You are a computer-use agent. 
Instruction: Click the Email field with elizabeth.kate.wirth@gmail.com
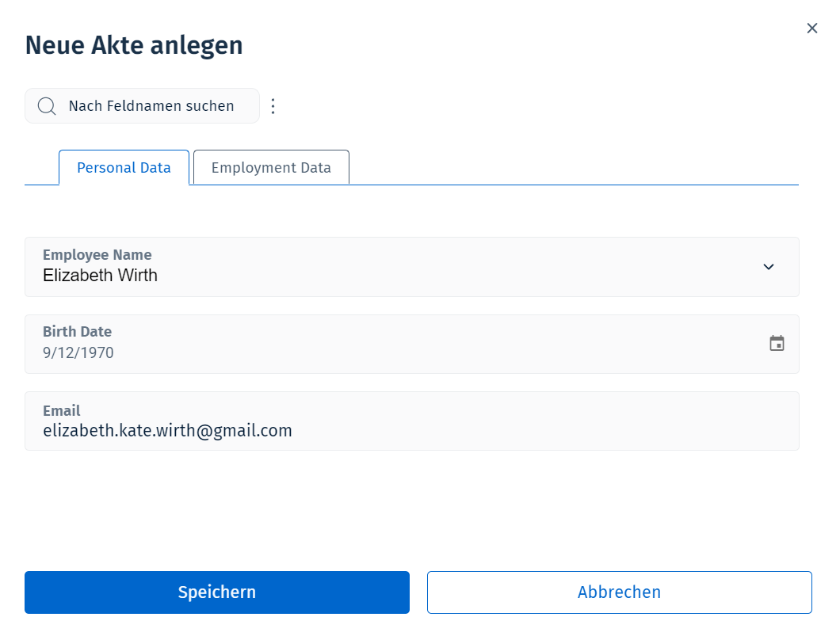coord(412,421)
